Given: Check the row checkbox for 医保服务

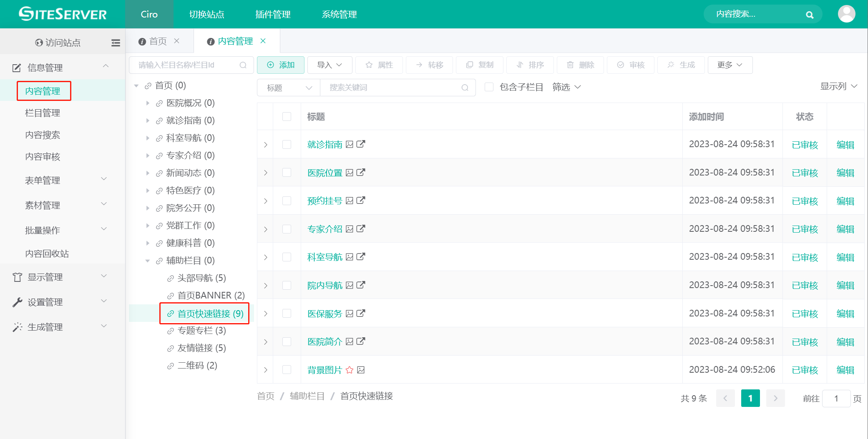Looking at the screenshot, I should coord(287,313).
